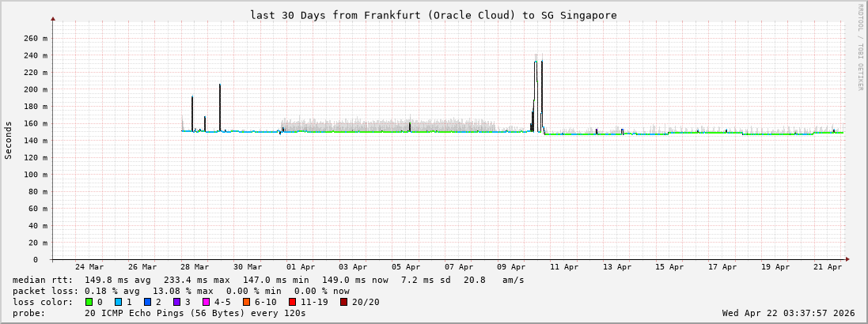Click the purple loss swatch for 3
This screenshot has width=868, height=324.
pos(176,302)
